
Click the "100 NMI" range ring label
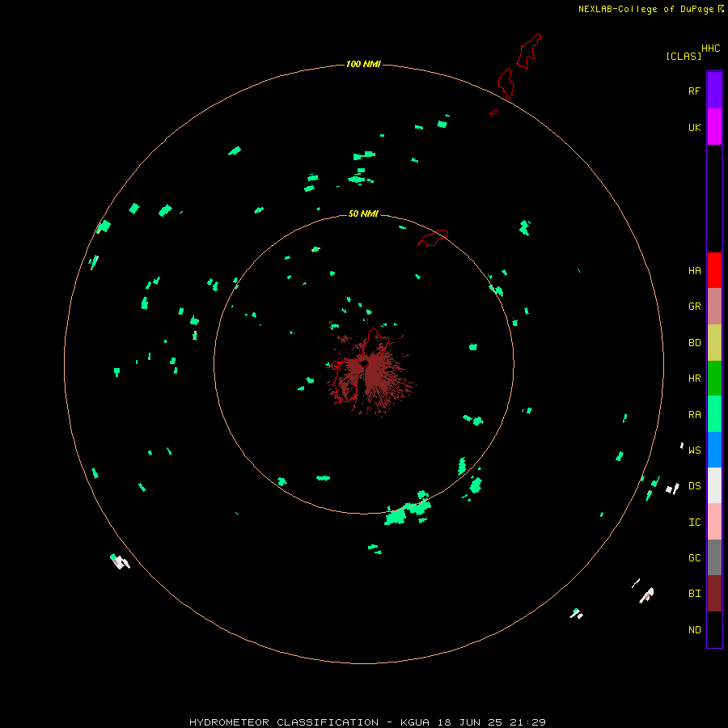[x=363, y=64]
